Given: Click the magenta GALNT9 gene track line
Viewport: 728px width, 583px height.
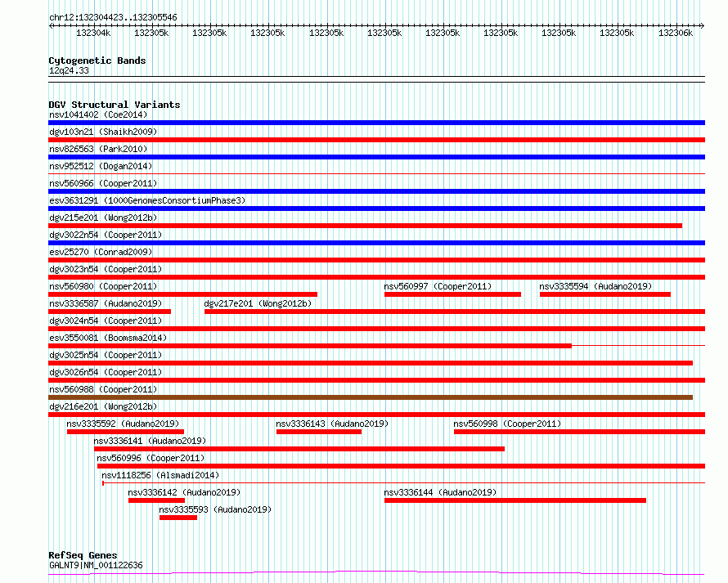Looking at the screenshot, I should pos(376,573).
